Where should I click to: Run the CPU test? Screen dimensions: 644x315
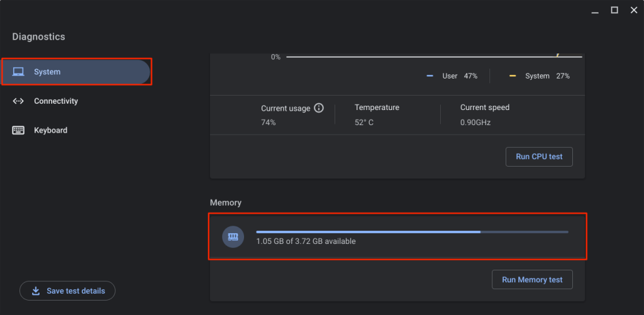pos(539,157)
